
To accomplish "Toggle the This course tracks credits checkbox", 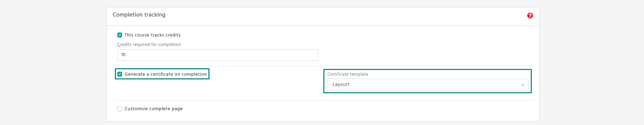I will tap(120, 35).
